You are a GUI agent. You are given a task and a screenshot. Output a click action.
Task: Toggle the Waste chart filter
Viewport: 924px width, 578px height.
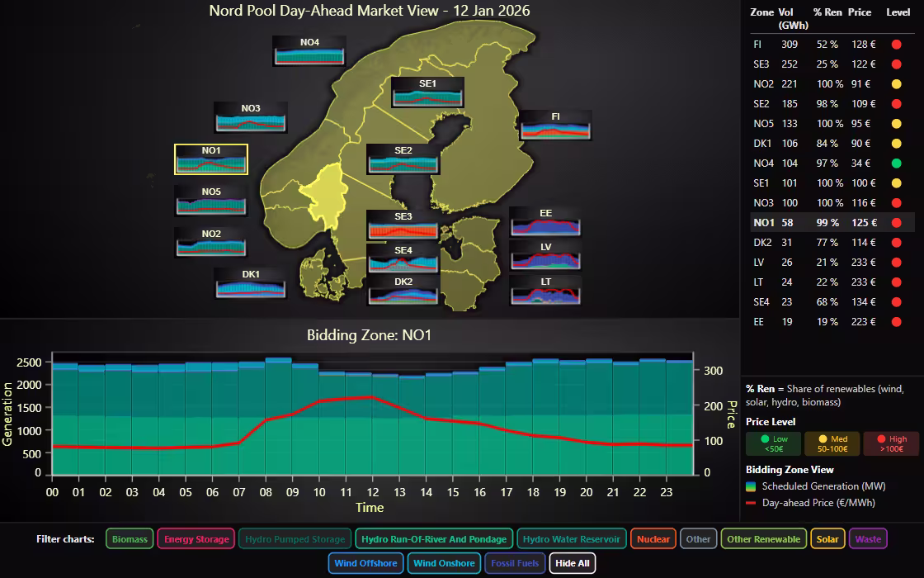[868, 538]
